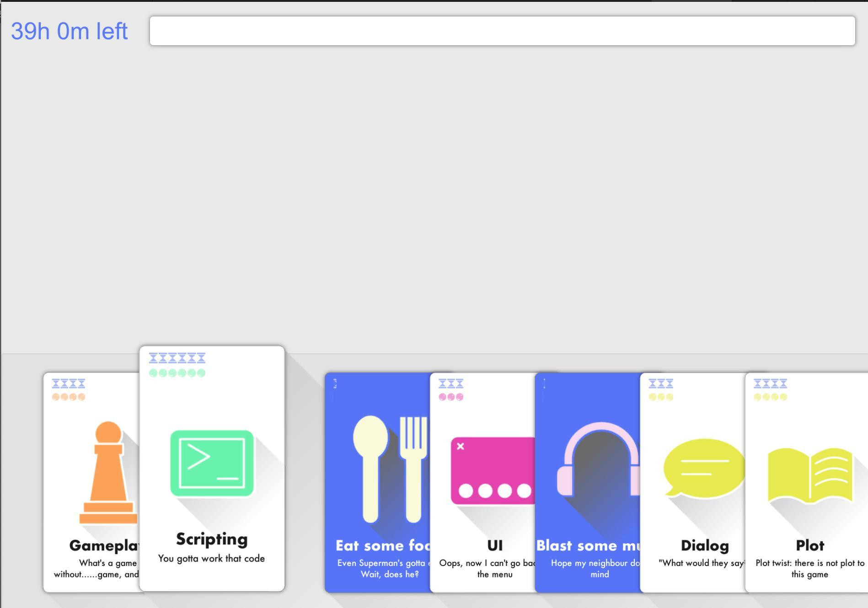Click the "Blast some music" card title
868x608 pixels.
point(588,545)
